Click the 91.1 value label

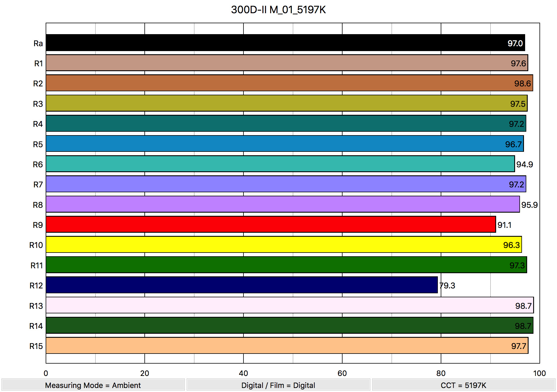click(504, 225)
